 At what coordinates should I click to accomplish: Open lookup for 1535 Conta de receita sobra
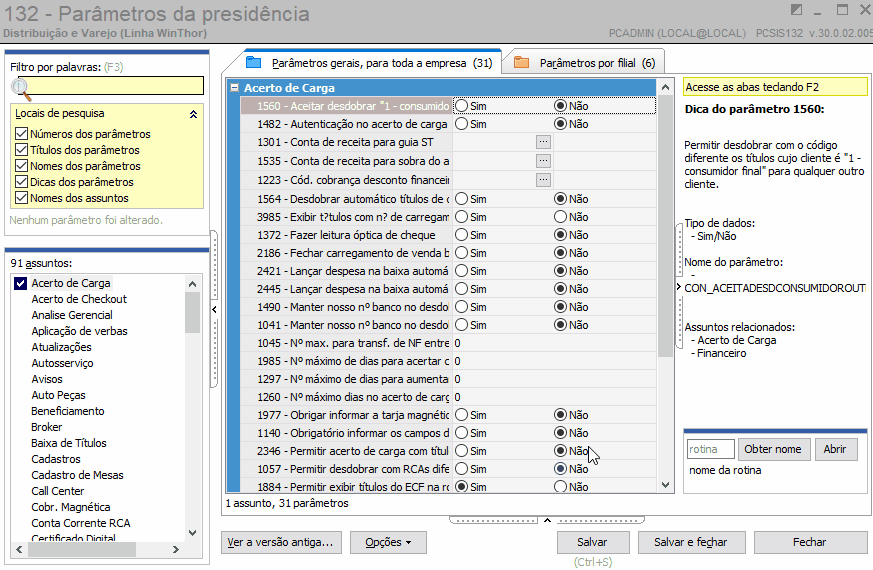(543, 161)
